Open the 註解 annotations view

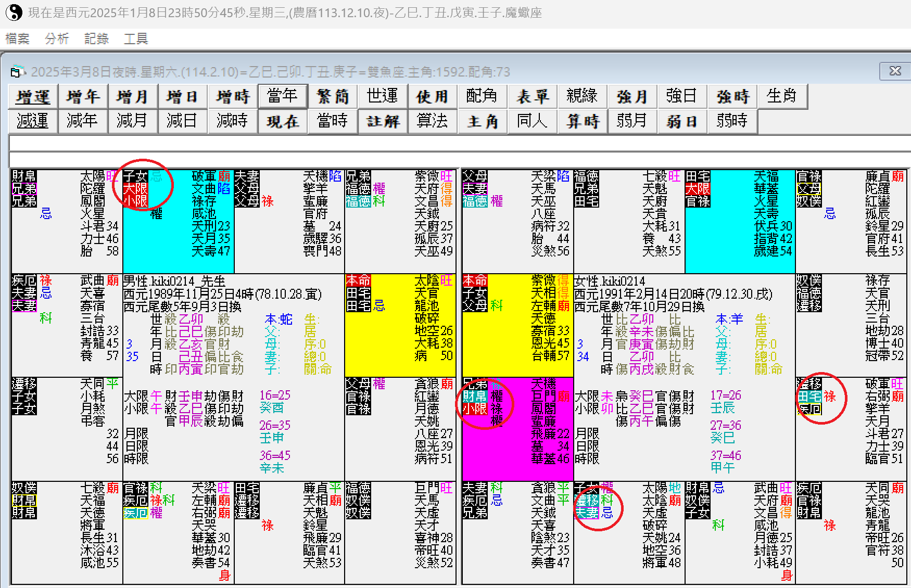click(x=383, y=121)
